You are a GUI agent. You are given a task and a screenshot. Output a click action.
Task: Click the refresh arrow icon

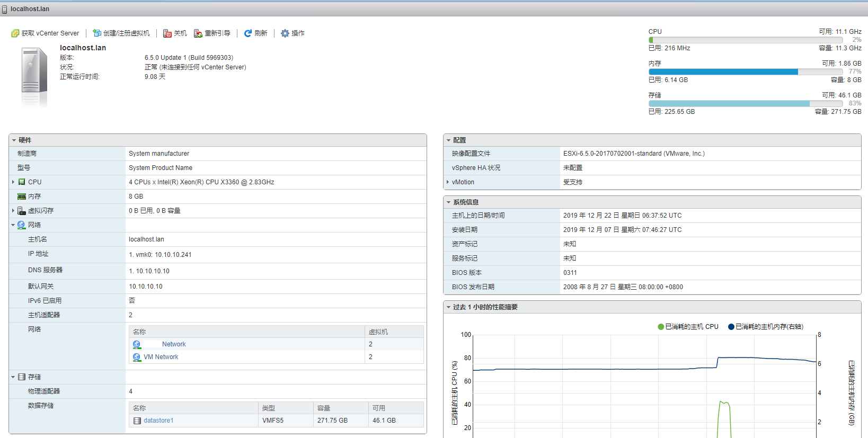click(x=247, y=33)
